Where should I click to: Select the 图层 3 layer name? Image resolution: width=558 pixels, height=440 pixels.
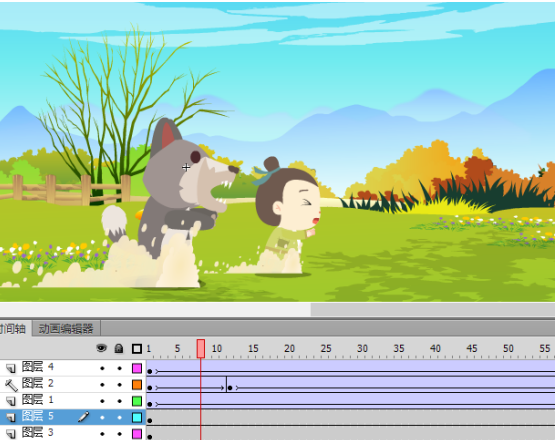(38, 433)
